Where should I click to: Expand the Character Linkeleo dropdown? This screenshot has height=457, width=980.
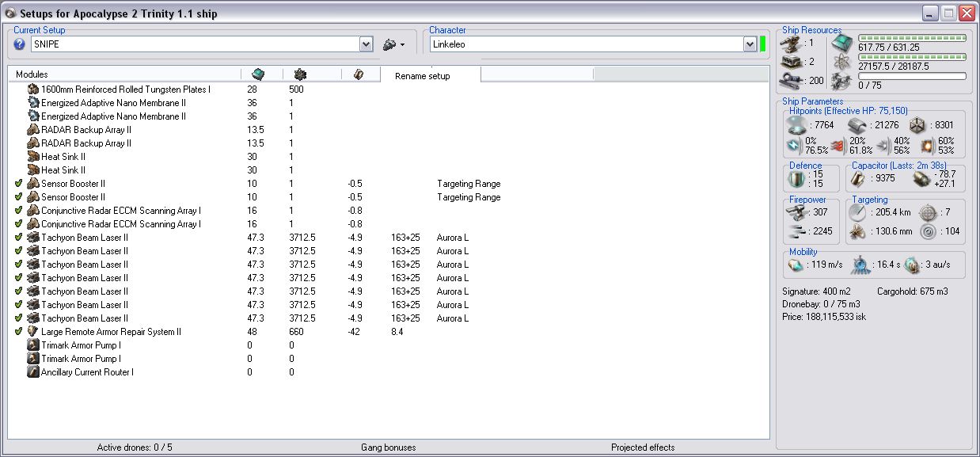click(750, 44)
